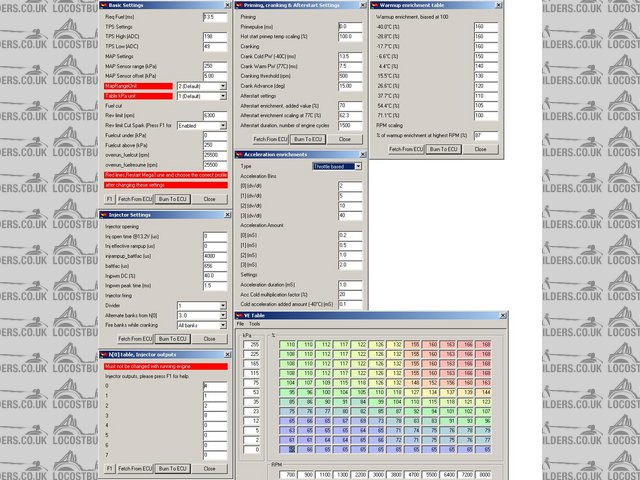Click Fetch From ECU in Injector Settings
Screen dimensions: 640x480
click(x=135, y=339)
